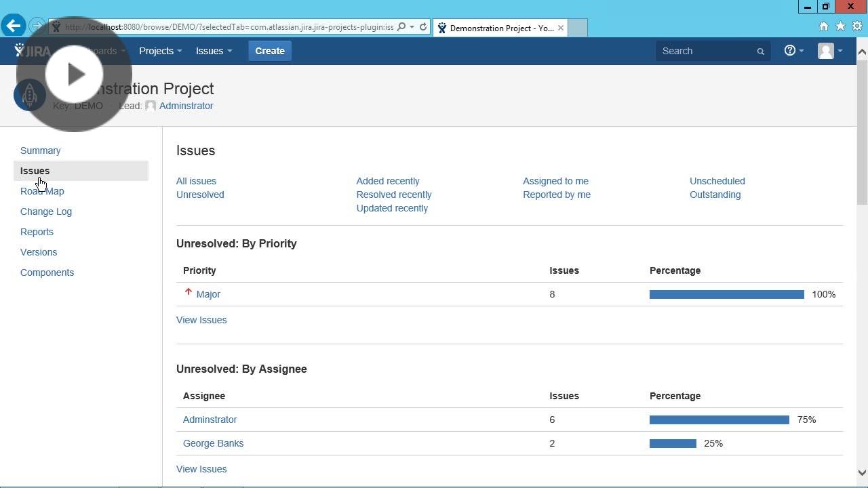Image resolution: width=868 pixels, height=488 pixels.
Task: Open the browser Home icon
Action: pos(824,26)
